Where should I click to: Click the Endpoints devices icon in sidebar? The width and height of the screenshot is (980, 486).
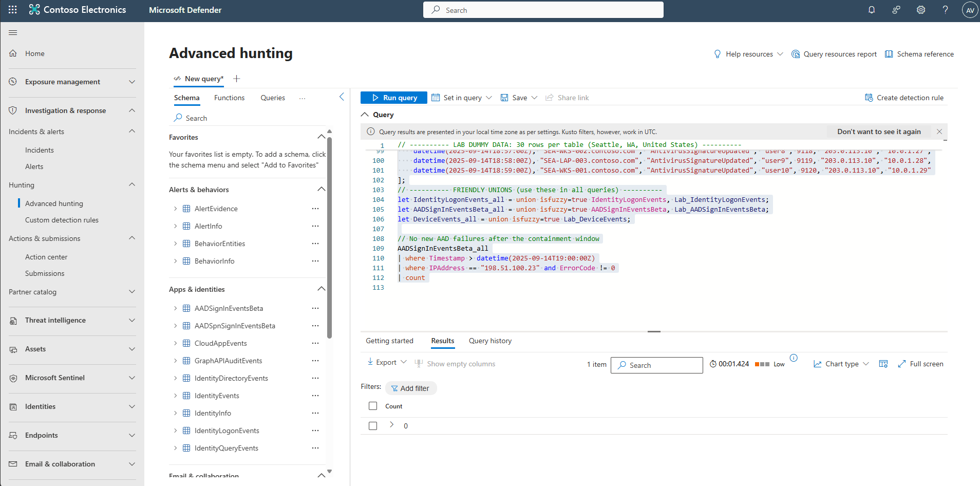(x=13, y=436)
